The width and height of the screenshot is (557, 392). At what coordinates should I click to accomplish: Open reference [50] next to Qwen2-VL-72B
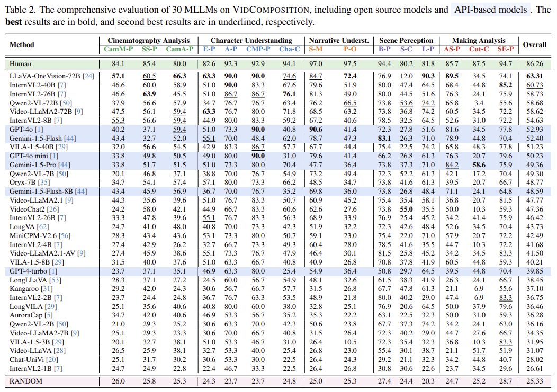click(66, 103)
